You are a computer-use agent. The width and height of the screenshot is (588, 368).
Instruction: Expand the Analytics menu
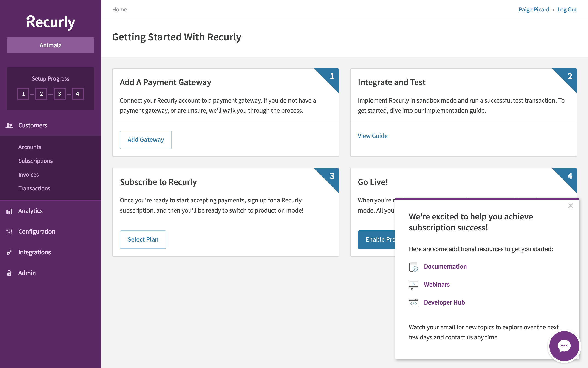[x=51, y=211]
